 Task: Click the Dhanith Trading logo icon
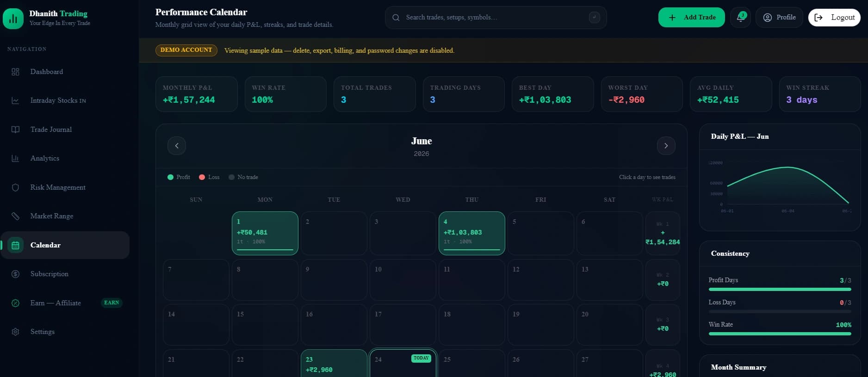[x=13, y=19]
